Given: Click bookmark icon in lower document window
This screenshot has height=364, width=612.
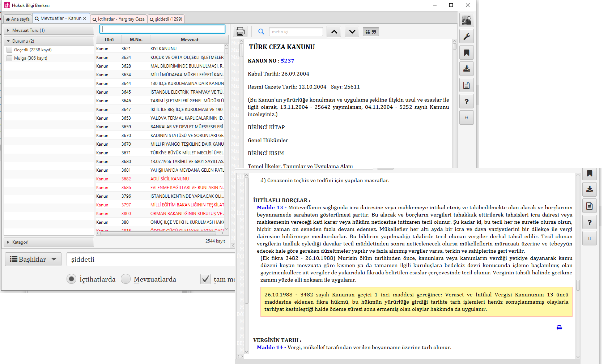Looking at the screenshot, I should (590, 174).
